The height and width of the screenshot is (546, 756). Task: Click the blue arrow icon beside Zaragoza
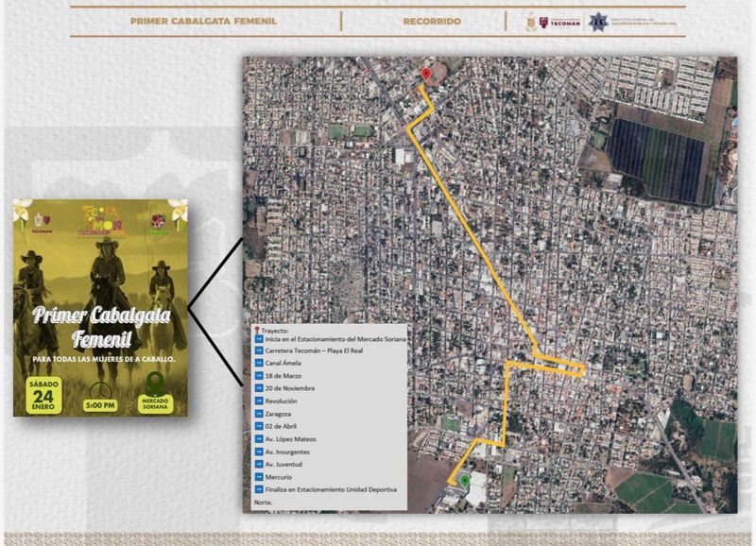pos(259,414)
